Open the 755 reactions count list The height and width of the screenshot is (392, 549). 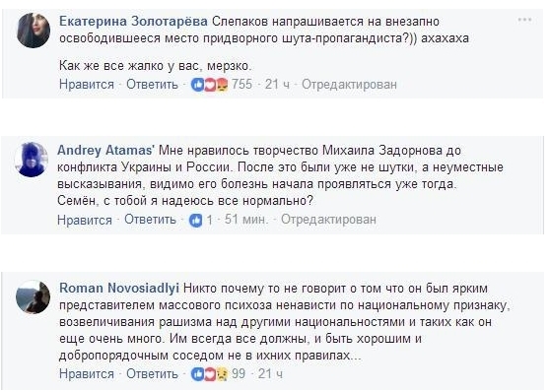[x=241, y=84]
